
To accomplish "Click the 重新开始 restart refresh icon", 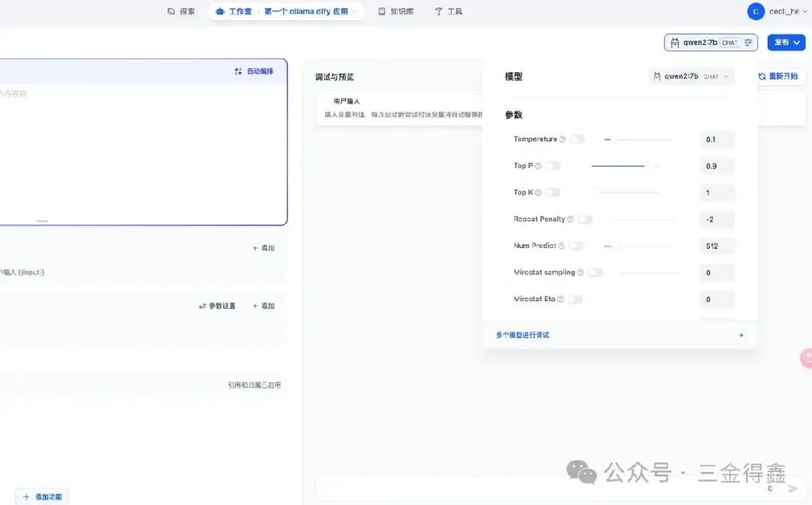I will click(761, 76).
